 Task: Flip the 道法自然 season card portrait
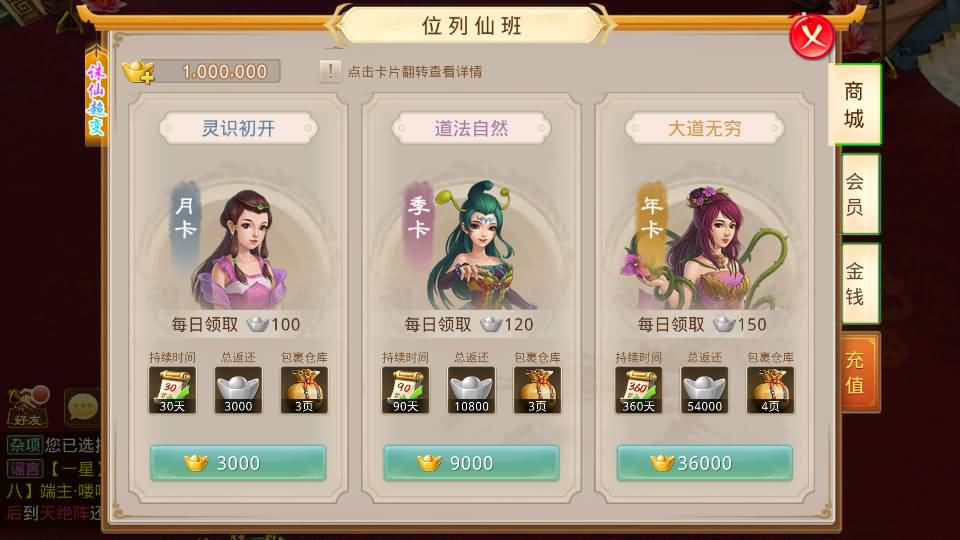(471, 245)
